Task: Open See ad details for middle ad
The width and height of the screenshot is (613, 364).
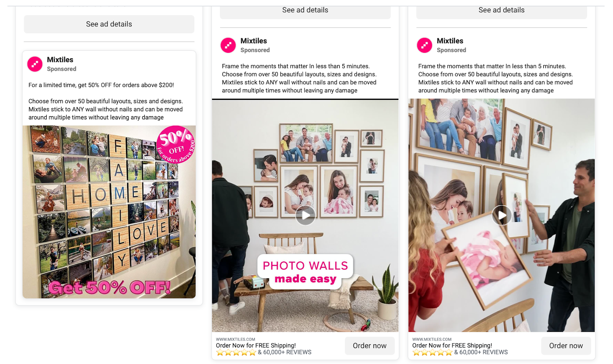Action: coord(305,10)
